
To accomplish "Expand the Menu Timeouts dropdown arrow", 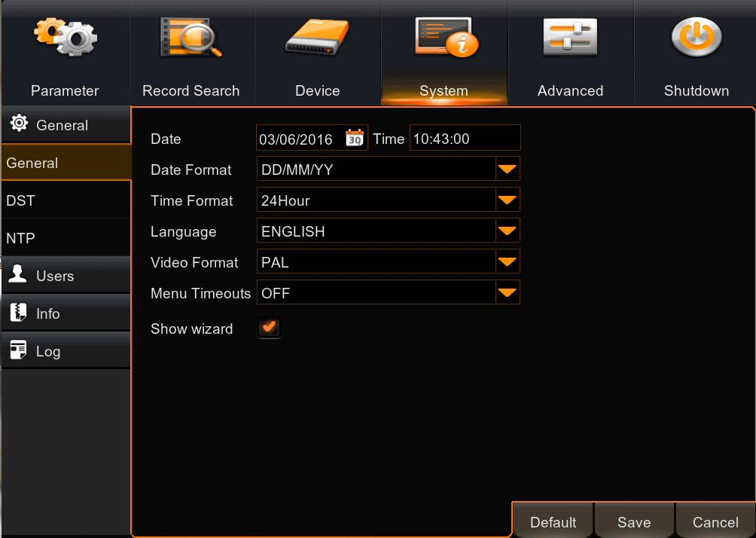I will [x=508, y=292].
